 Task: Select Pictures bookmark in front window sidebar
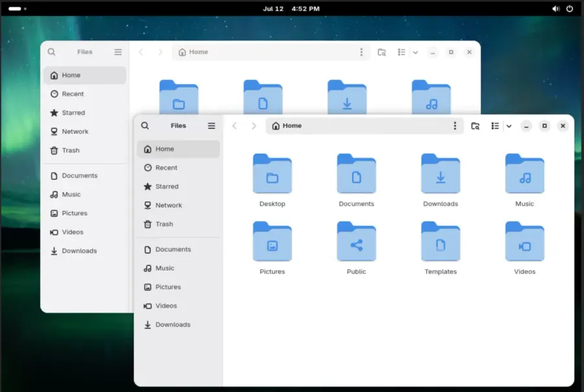pos(178,287)
